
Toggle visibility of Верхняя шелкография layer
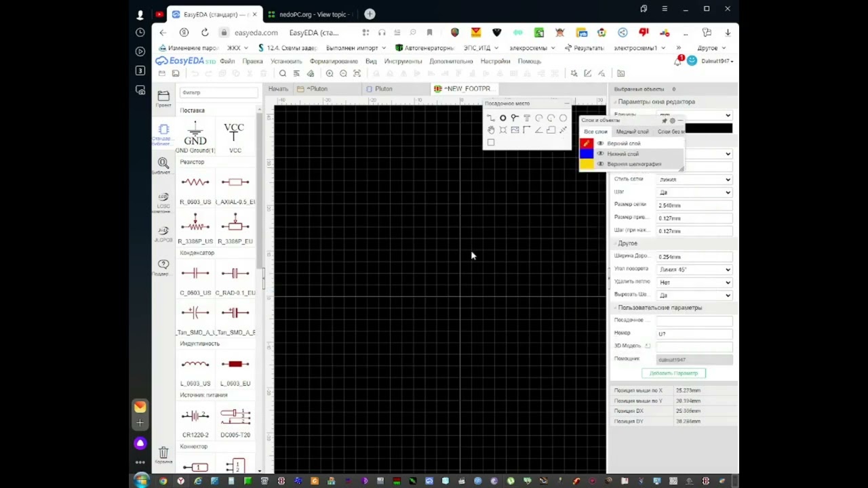[600, 164]
